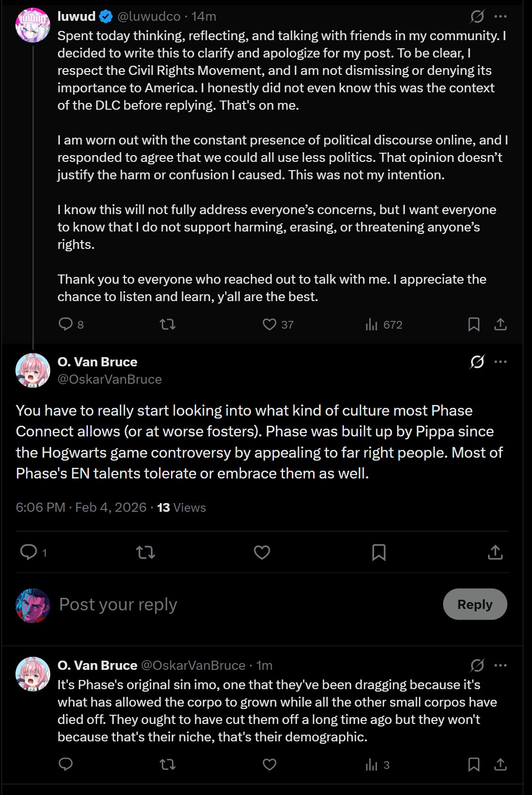Open @luwudco profile handle link
The image size is (532, 795).
(149, 16)
